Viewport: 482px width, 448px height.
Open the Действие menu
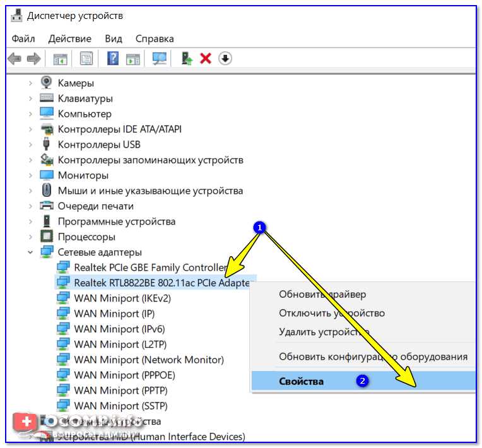click(70, 38)
